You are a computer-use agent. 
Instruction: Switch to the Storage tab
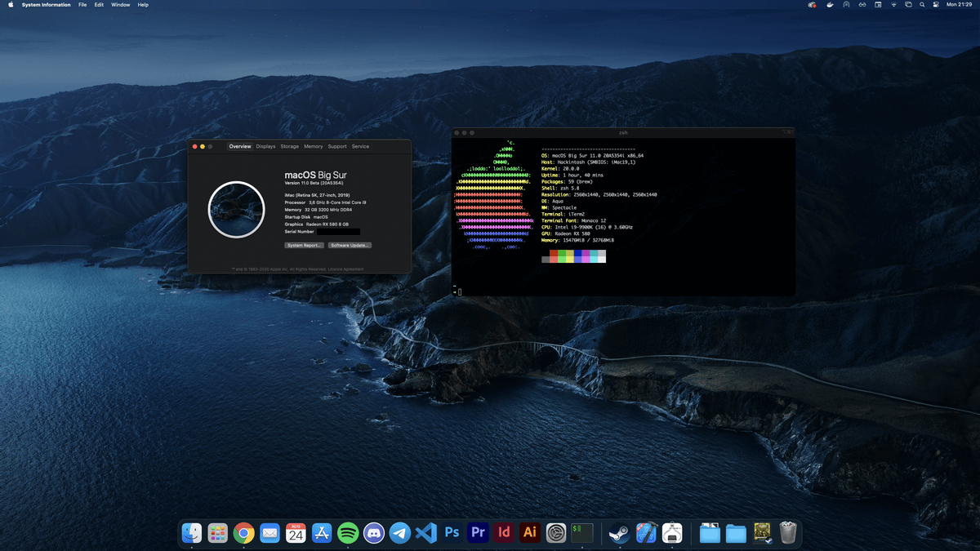point(290,147)
